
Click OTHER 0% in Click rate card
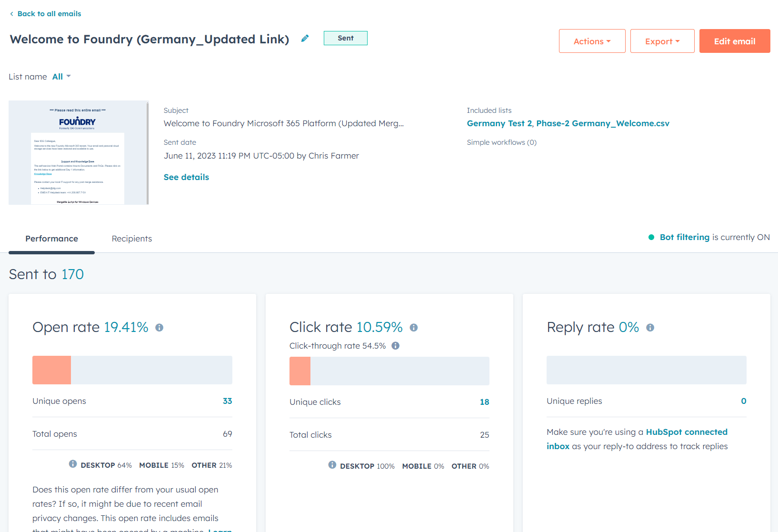tap(470, 466)
